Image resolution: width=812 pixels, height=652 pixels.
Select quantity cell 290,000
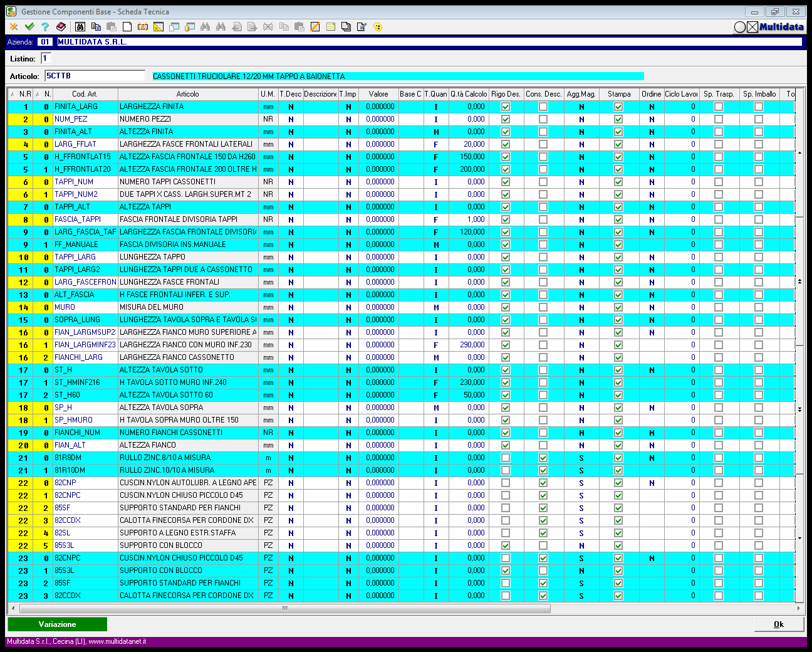click(468, 345)
